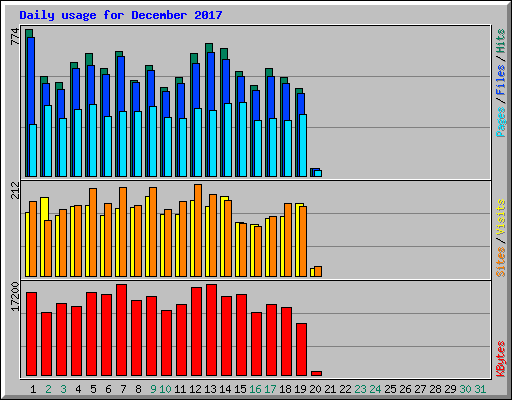Click green day label 23 on the x-axis

point(360,389)
